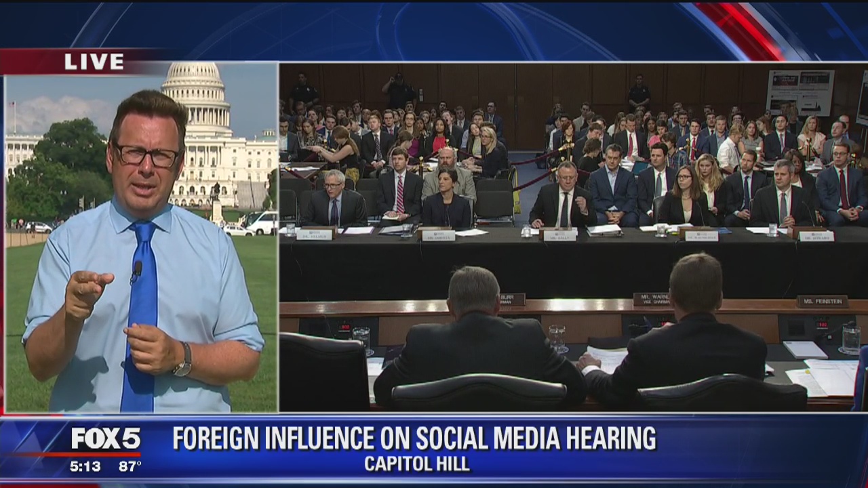This screenshot has width=868, height=488.
Task: Click the red LIVE indicator badge
Action: coord(93,61)
